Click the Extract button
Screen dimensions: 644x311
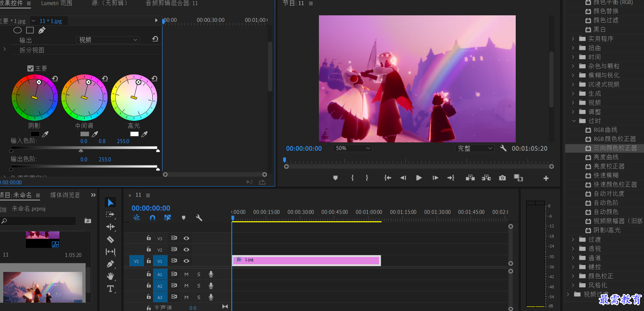pos(486,178)
